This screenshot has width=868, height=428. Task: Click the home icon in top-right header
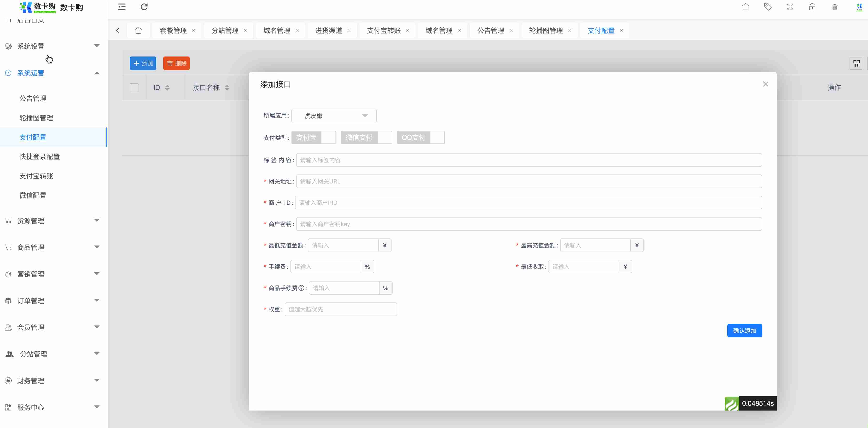point(745,7)
